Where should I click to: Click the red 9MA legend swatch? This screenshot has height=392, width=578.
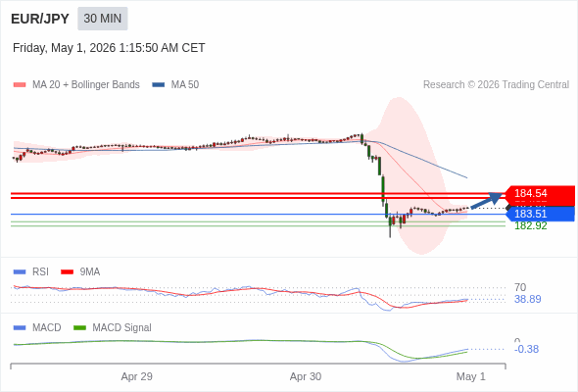[67, 272]
